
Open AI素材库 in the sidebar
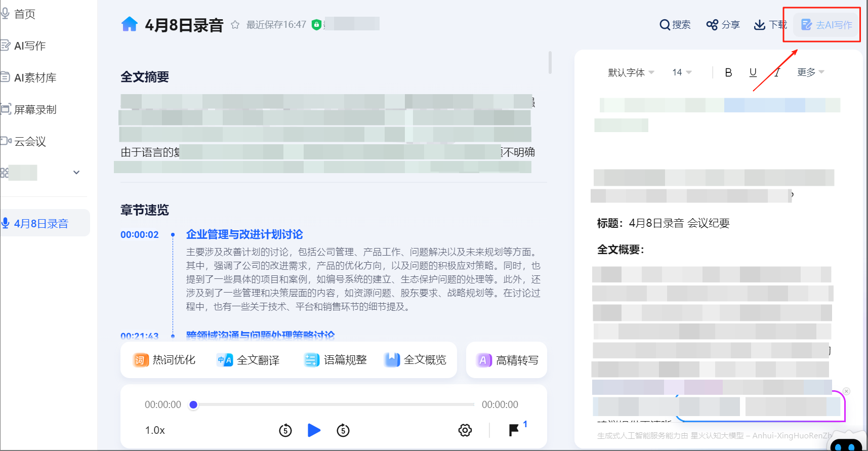click(28, 77)
